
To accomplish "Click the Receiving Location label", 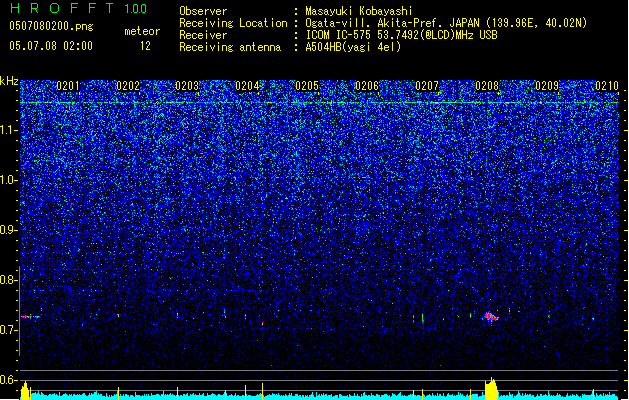I will click(233, 23).
